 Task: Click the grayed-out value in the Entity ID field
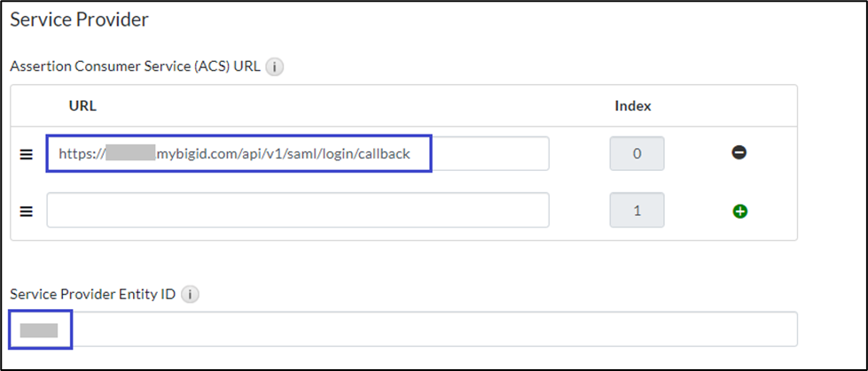pyautogui.click(x=39, y=330)
